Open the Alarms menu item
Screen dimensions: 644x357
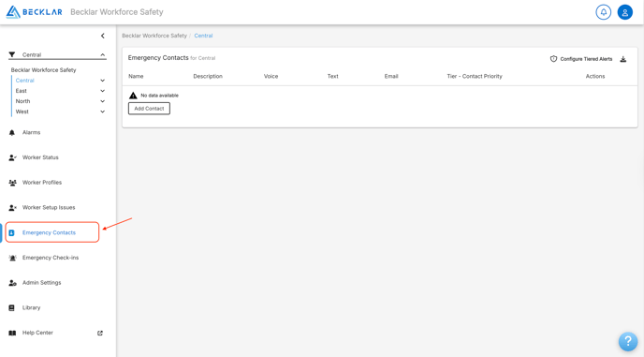[31, 132]
